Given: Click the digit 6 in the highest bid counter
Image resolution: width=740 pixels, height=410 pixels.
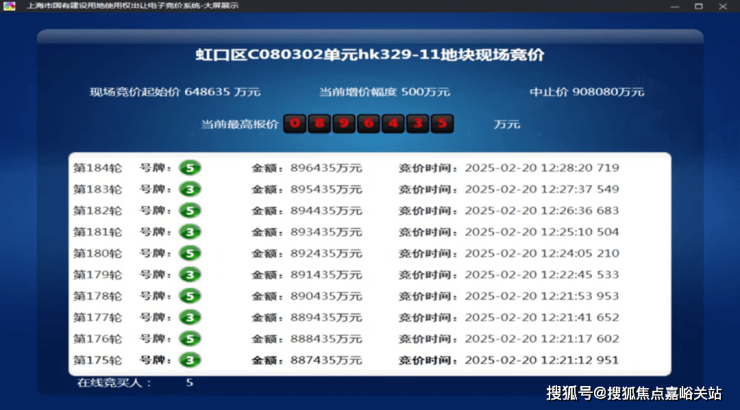Looking at the screenshot, I should (368, 124).
